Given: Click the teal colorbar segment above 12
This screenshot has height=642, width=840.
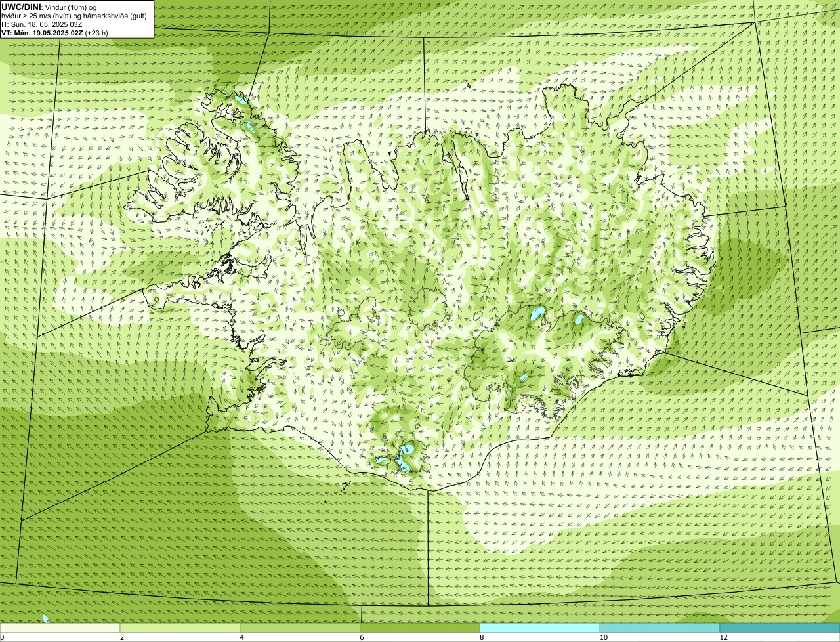Looking at the screenshot, I should click(780, 628).
